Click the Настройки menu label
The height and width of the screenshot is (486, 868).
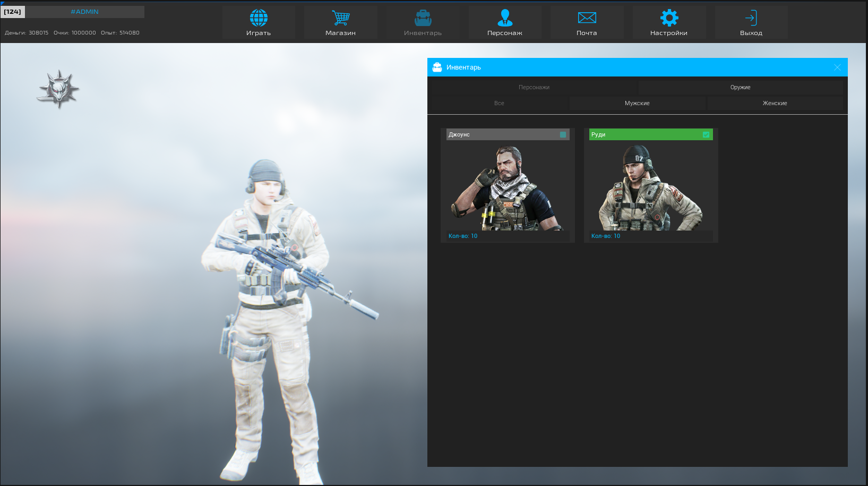669,33
